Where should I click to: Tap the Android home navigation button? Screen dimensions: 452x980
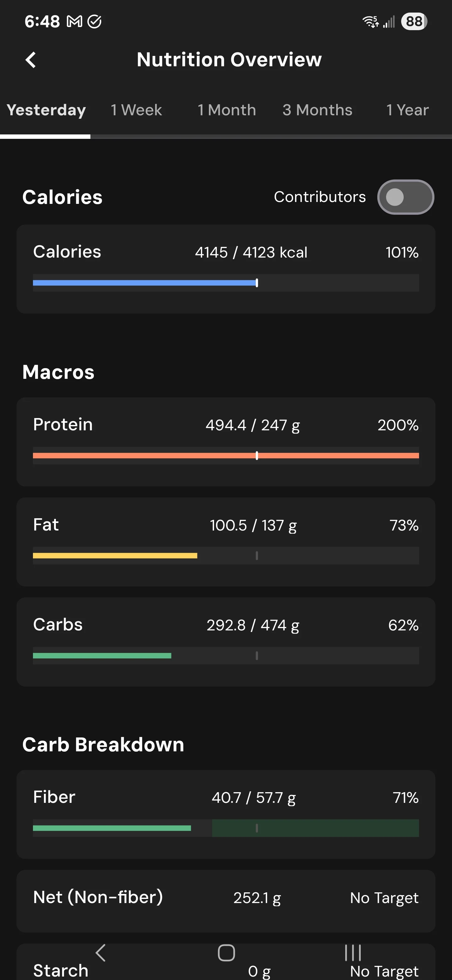(226, 953)
